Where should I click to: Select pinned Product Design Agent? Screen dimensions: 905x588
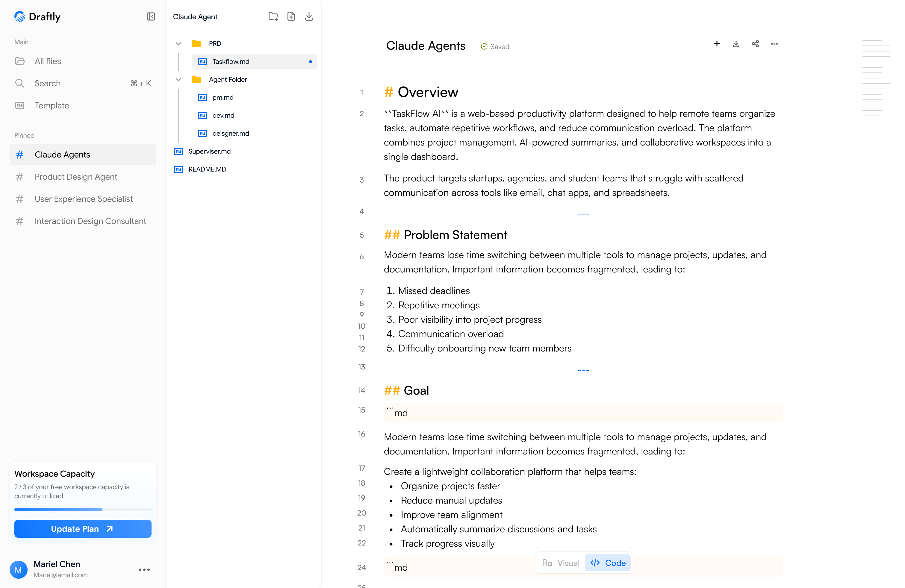pos(83,177)
